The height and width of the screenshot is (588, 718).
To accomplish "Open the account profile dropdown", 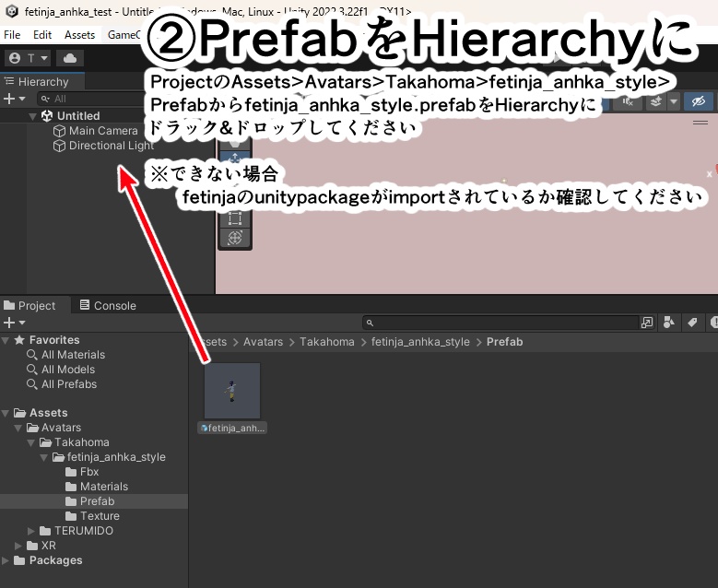I will (x=28, y=58).
